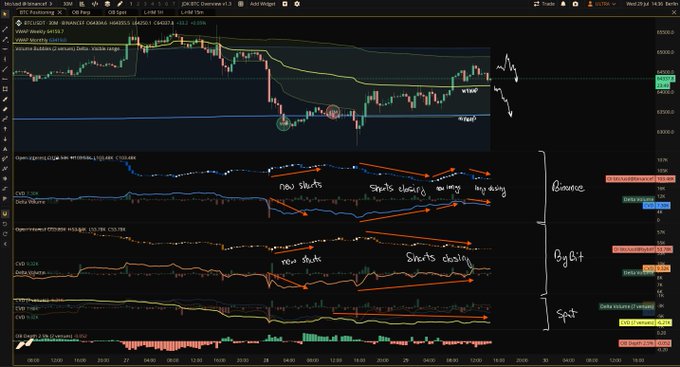Select the up arrow marker tool
The height and width of the screenshot is (367, 680).
(x=5, y=129)
